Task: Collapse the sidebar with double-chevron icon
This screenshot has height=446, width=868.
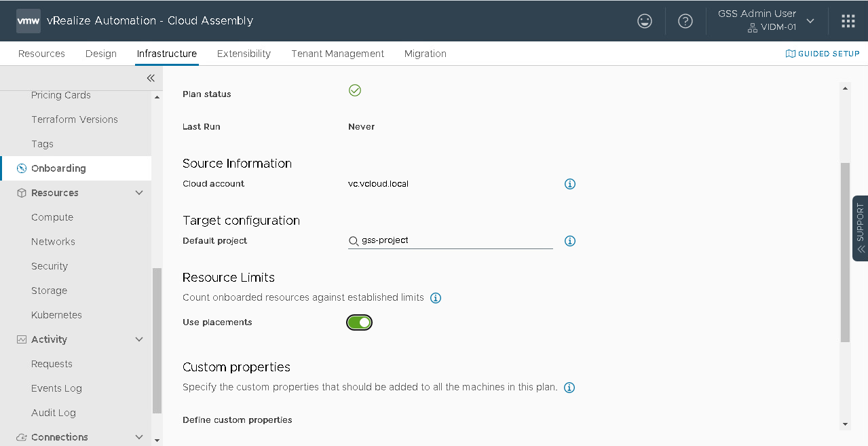Action: (151, 78)
